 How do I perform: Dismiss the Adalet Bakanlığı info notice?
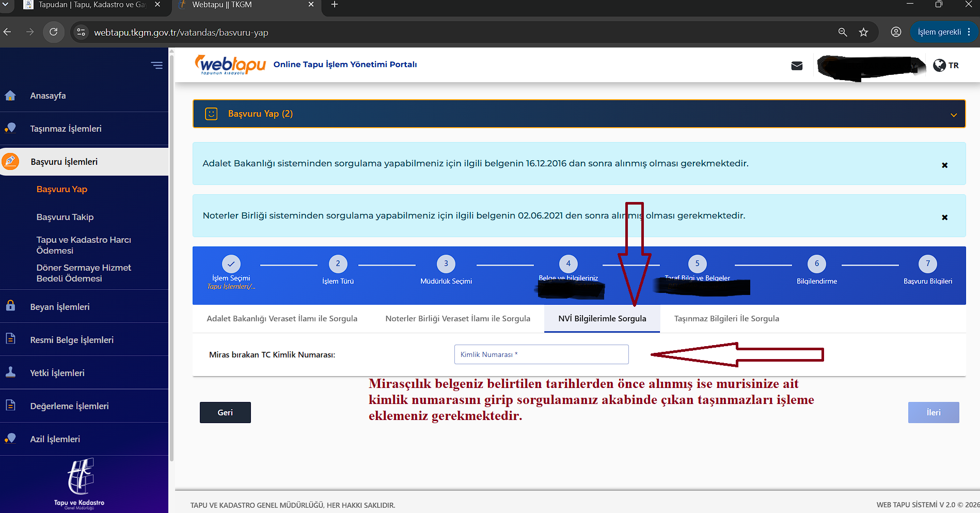click(x=944, y=165)
